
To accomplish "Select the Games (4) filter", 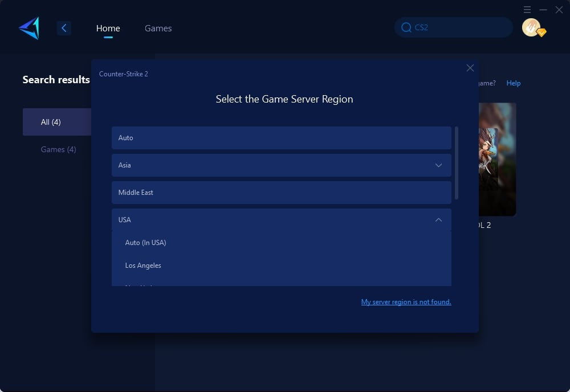I will (58, 149).
